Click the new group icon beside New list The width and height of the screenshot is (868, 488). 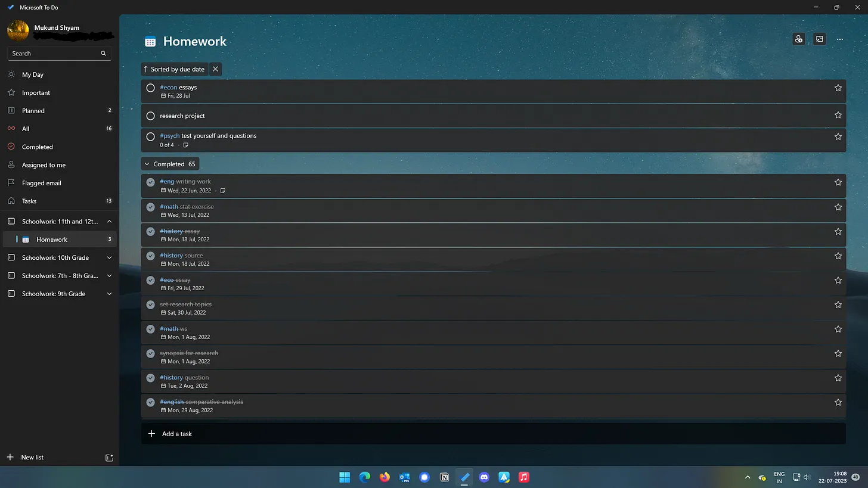(109, 458)
